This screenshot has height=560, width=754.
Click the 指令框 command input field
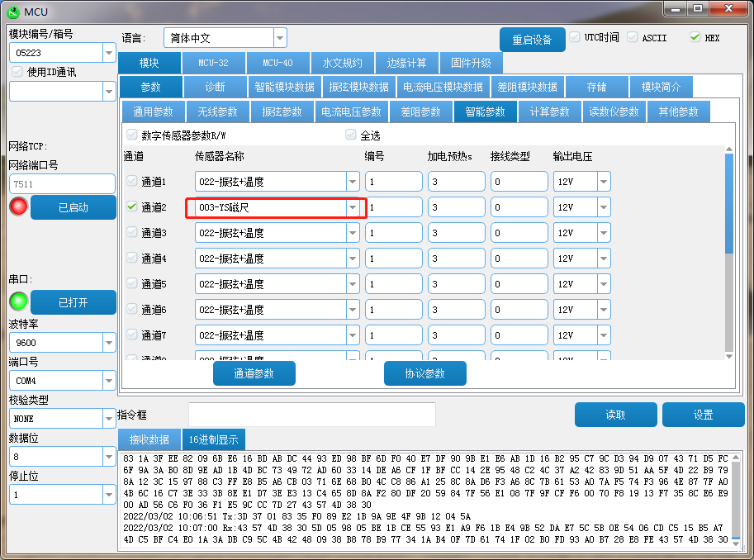pos(311,415)
